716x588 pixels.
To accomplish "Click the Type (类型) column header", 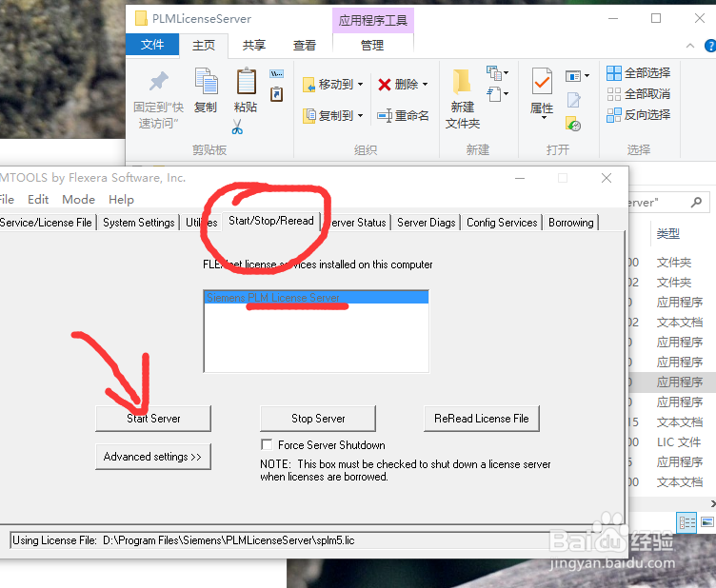I will [x=668, y=234].
